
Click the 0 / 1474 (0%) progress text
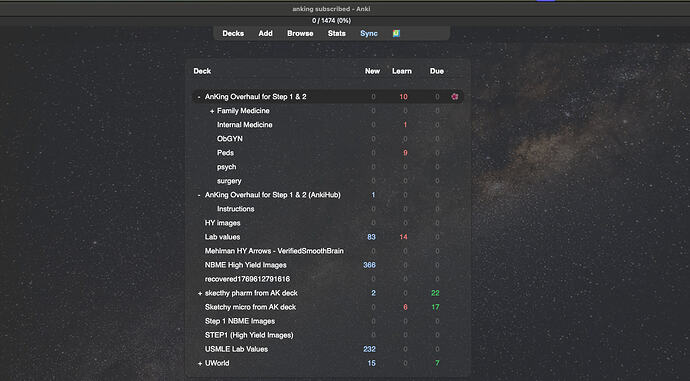331,21
